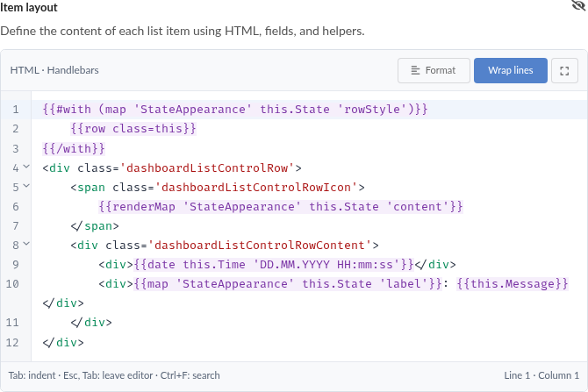Click the Line 1 · Column 1 status indicator
Viewport: 588px width, 392px height.
click(541, 375)
